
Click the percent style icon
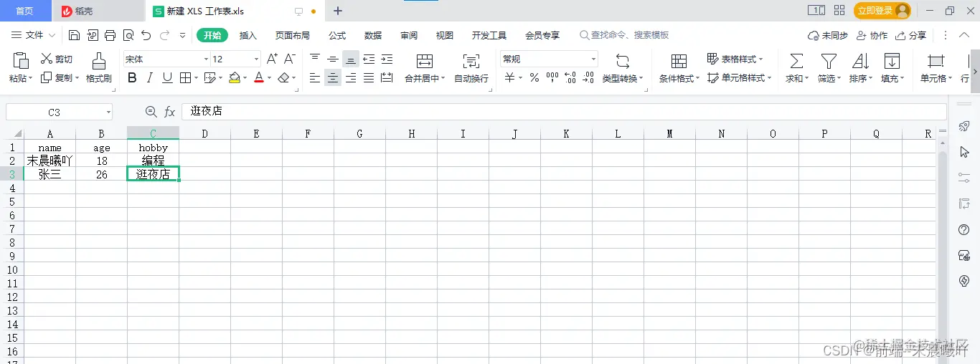534,78
